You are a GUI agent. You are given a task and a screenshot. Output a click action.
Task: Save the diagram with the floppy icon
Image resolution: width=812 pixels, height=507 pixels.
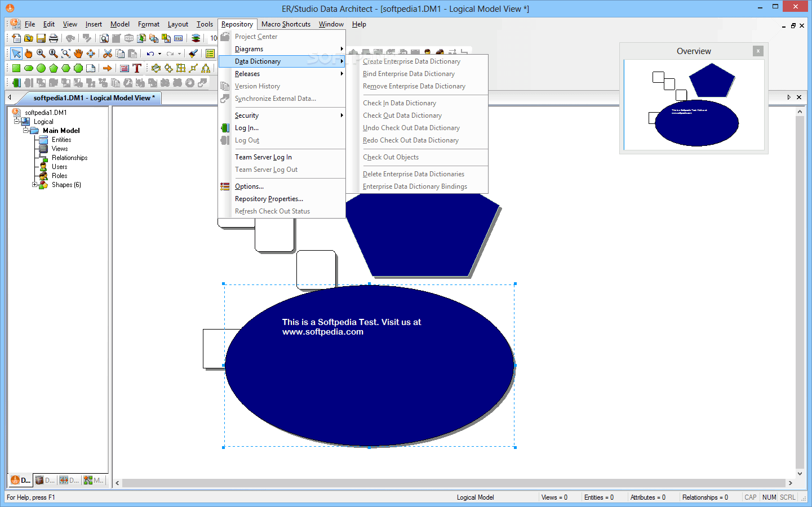coord(41,38)
